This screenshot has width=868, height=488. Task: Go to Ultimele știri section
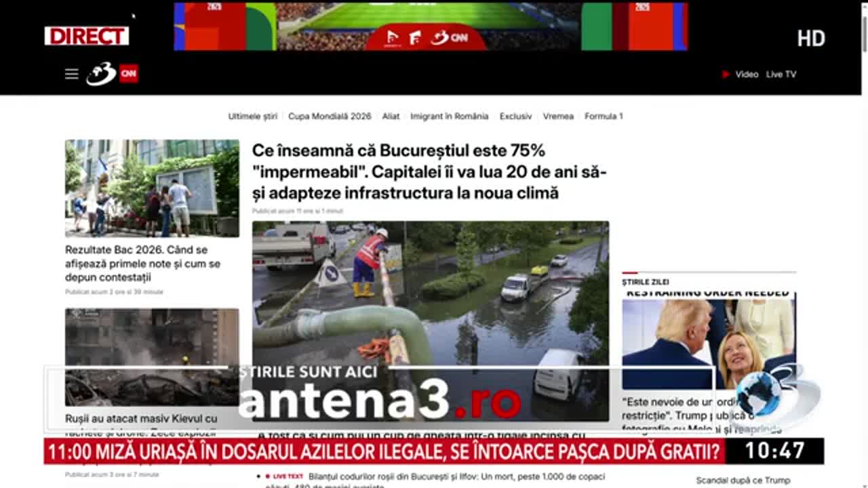click(253, 116)
